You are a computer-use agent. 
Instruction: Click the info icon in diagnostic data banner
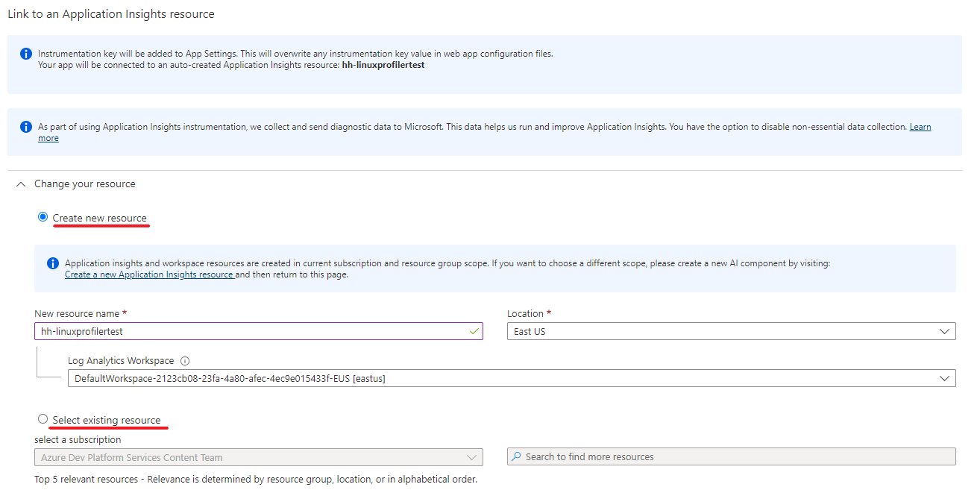pos(26,127)
